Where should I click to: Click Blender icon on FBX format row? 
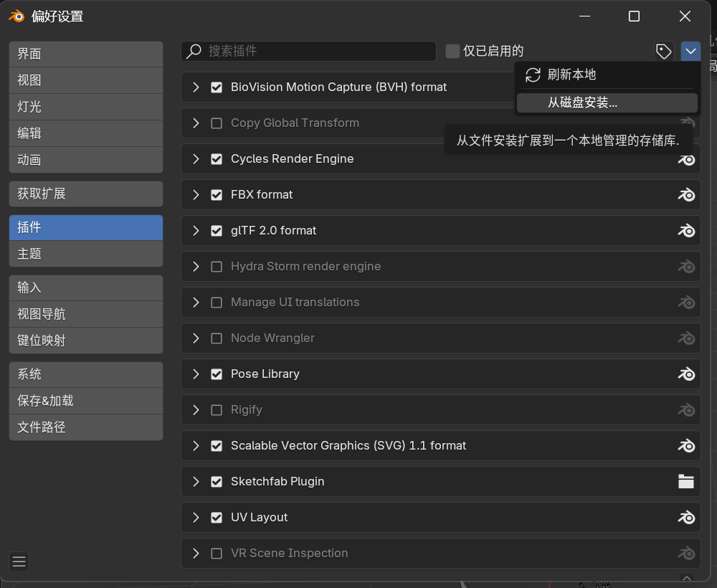(x=686, y=194)
